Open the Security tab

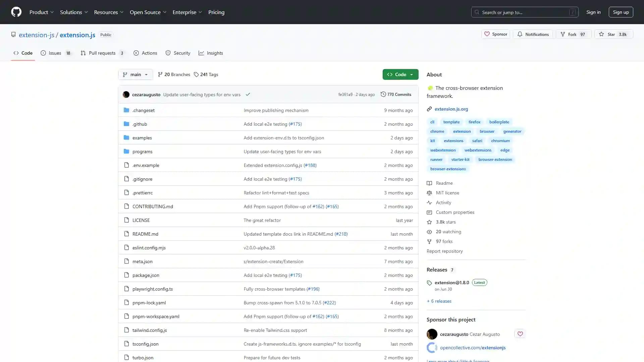178,53
